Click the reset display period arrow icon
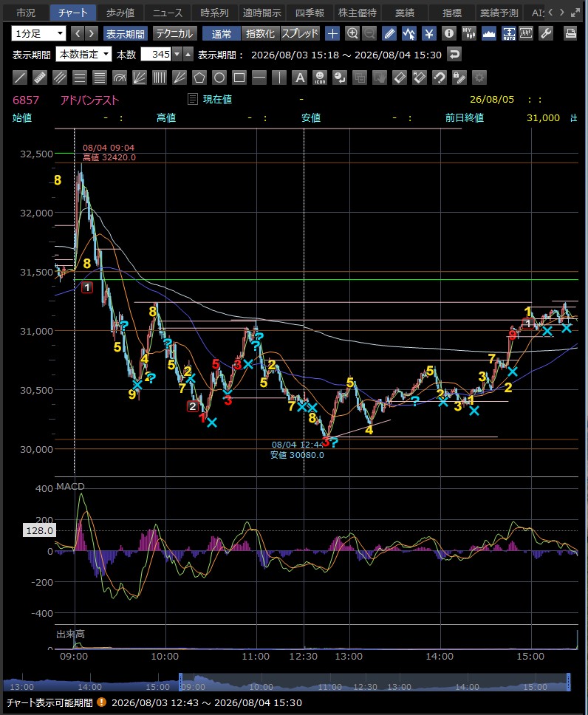 (454, 54)
